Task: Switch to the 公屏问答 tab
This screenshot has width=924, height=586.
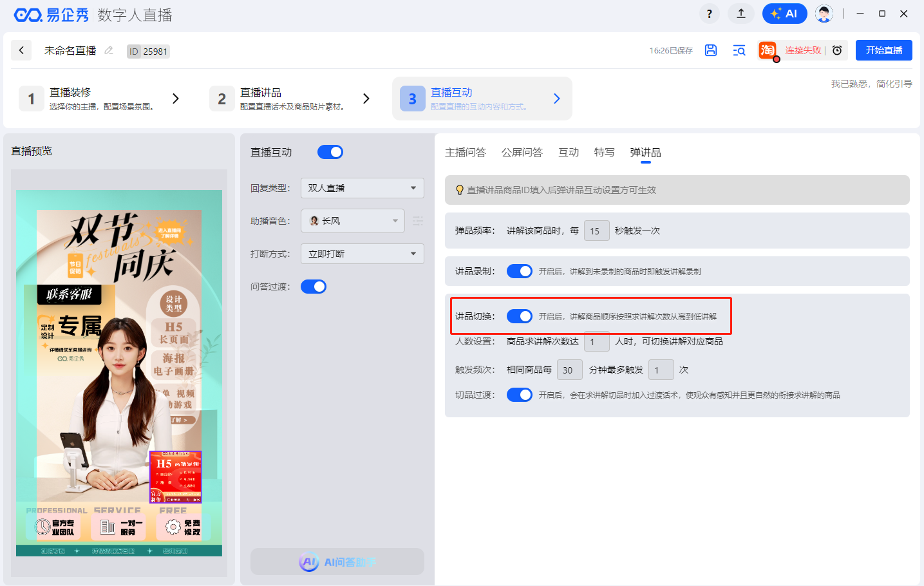Action: (522, 152)
